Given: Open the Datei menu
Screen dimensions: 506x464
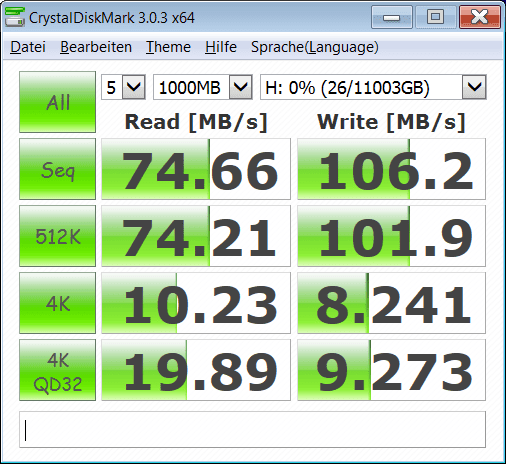Looking at the screenshot, I should (x=28, y=47).
